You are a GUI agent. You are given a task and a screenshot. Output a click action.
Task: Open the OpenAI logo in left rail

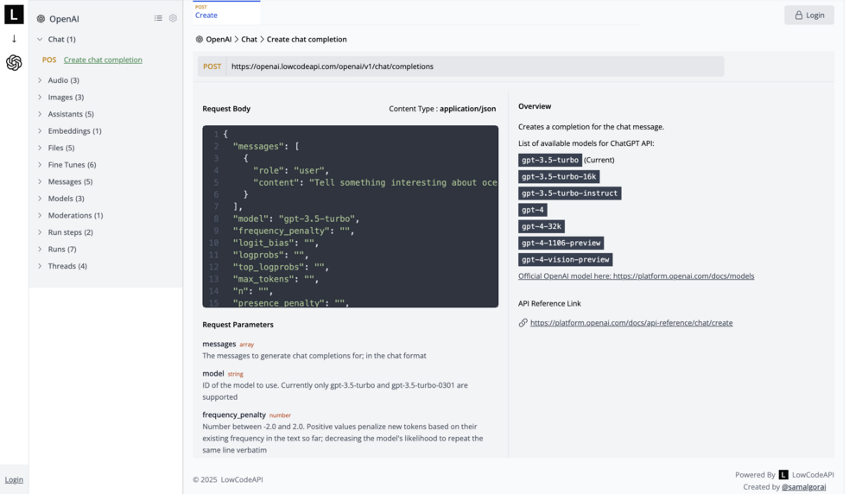click(14, 63)
